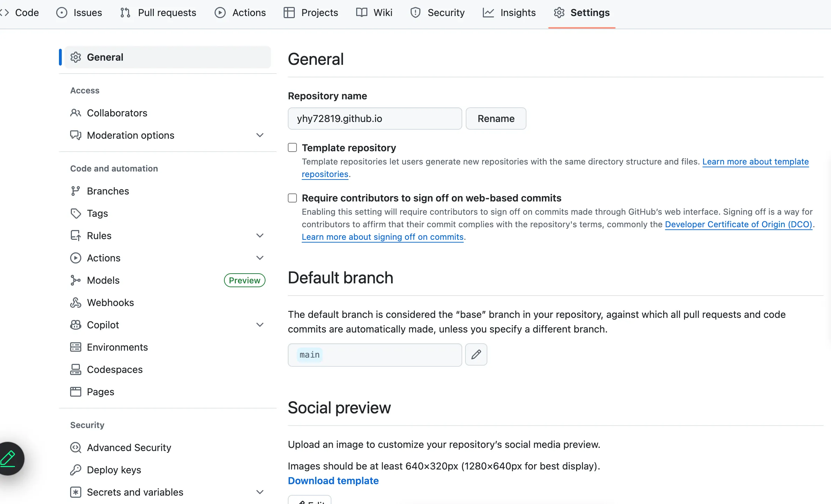The width and height of the screenshot is (831, 504).
Task: Switch to the Pull requests tab
Action: pyautogui.click(x=158, y=13)
